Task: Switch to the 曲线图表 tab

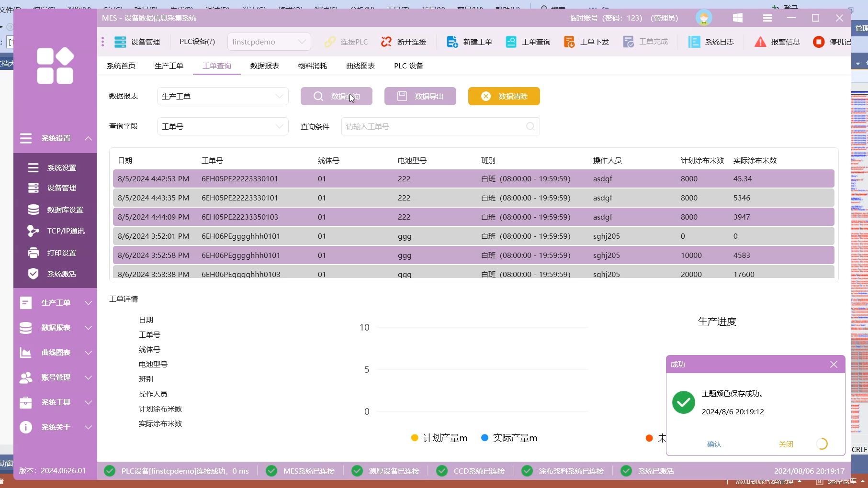Action: (x=361, y=66)
